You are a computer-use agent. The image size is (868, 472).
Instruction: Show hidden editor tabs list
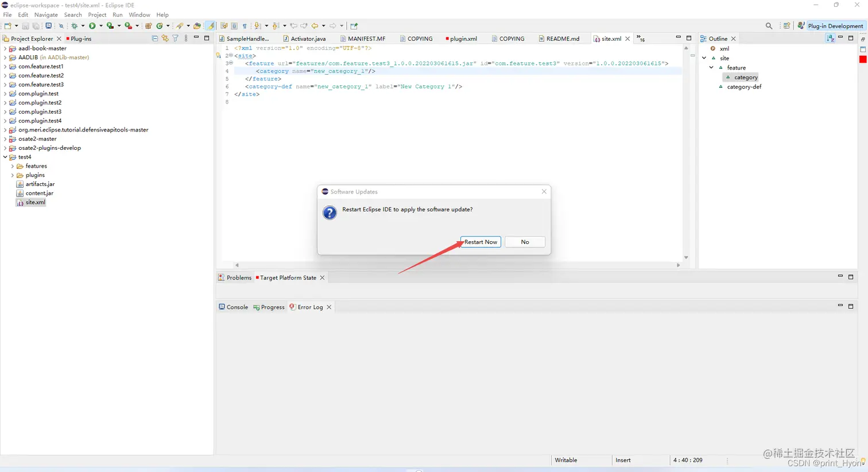[x=641, y=38]
